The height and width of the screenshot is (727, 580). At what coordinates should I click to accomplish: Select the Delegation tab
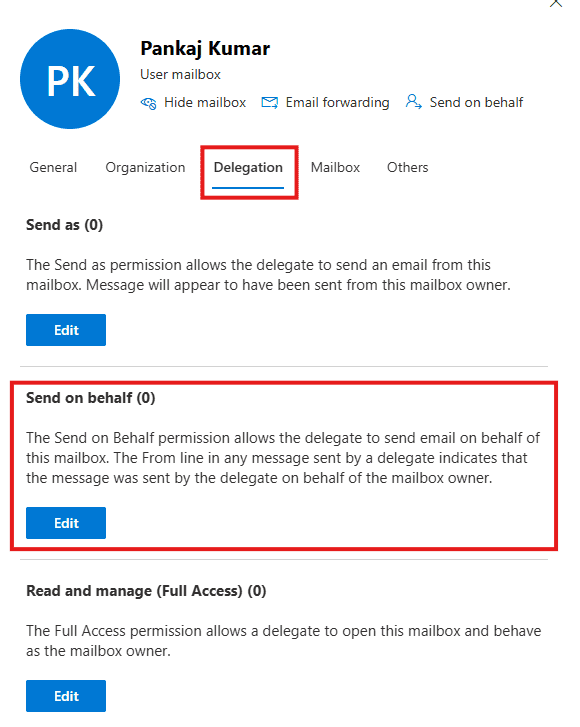(x=248, y=168)
